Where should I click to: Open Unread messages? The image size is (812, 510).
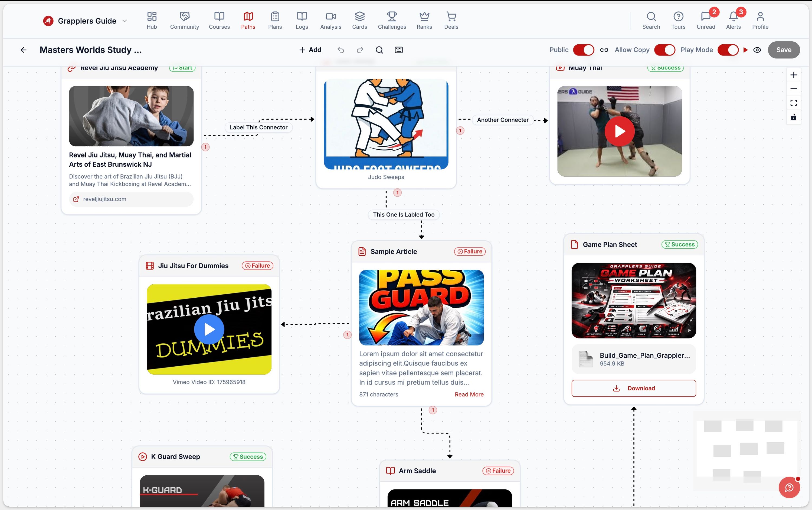tap(706, 21)
